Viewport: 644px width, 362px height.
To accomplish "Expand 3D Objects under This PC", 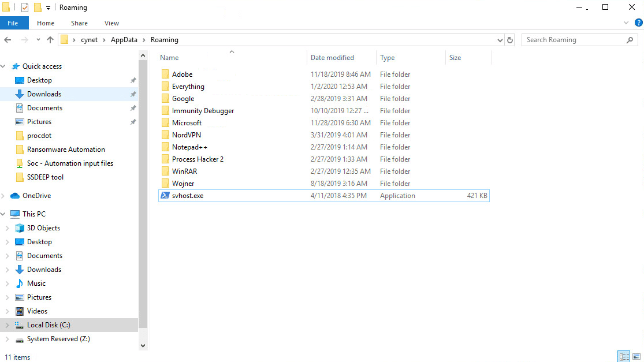I will click(x=8, y=228).
